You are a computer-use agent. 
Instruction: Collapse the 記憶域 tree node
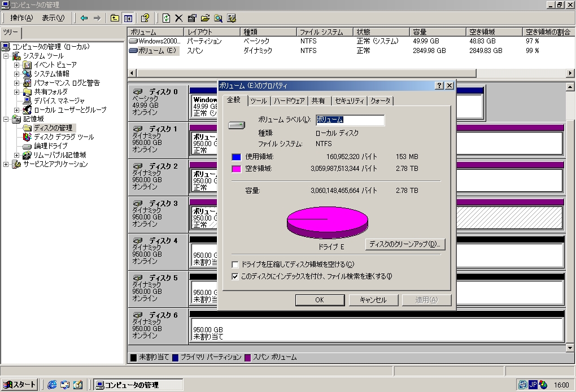click(6, 119)
